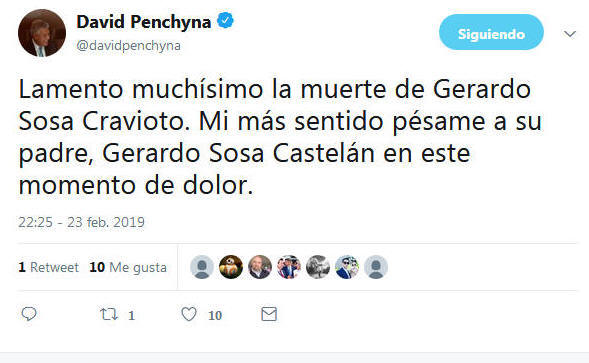Screen dimensions: 589x363
Task: Open the David Penchyna name link
Action: tap(143, 22)
